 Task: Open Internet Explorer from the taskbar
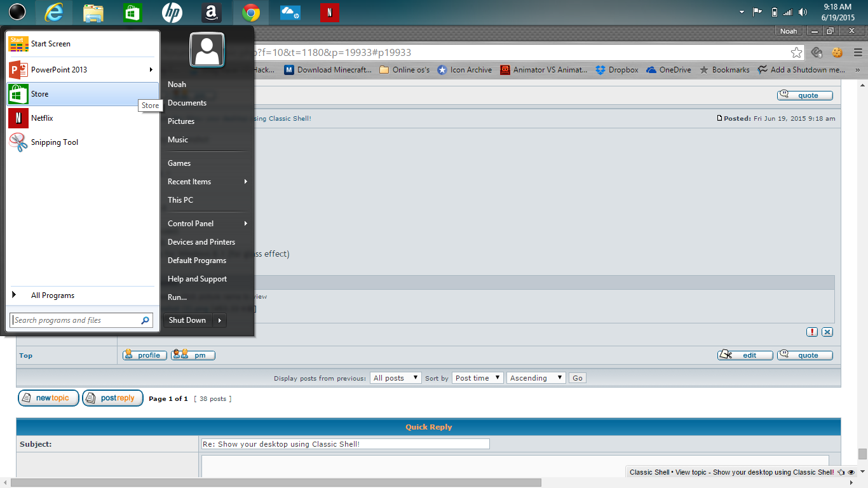pyautogui.click(x=54, y=12)
